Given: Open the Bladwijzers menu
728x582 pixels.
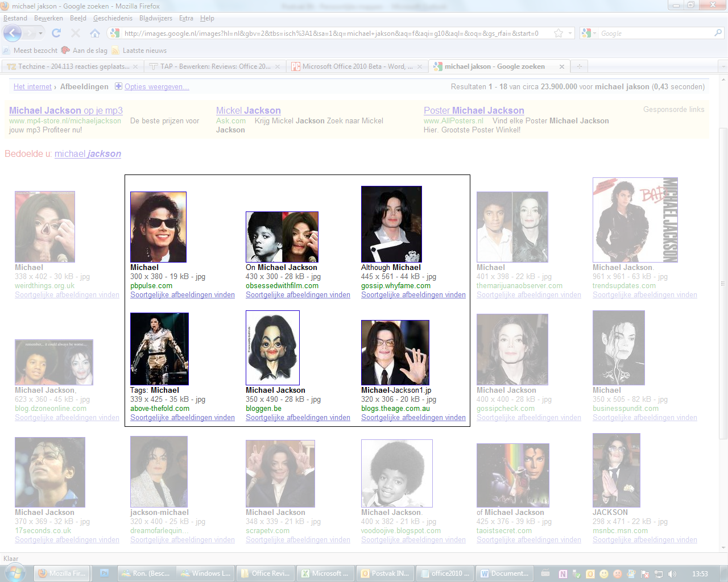Looking at the screenshot, I should pyautogui.click(x=156, y=18).
